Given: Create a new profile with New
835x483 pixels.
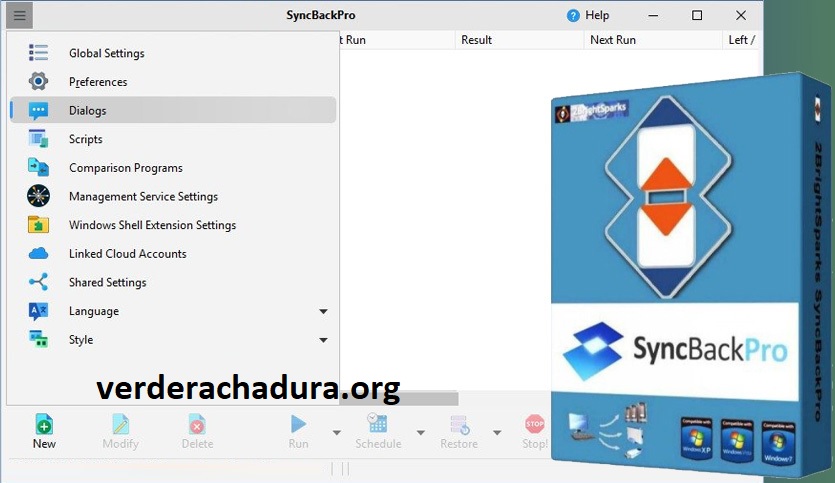Looking at the screenshot, I should pyautogui.click(x=44, y=432).
